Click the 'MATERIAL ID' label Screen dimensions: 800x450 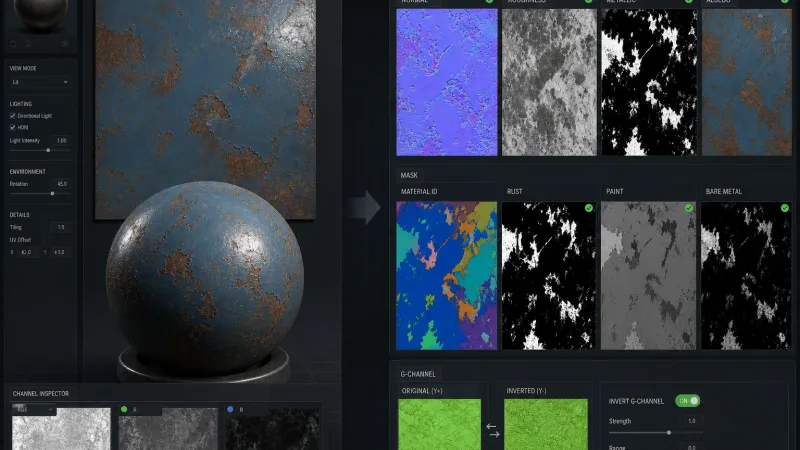pyautogui.click(x=419, y=191)
